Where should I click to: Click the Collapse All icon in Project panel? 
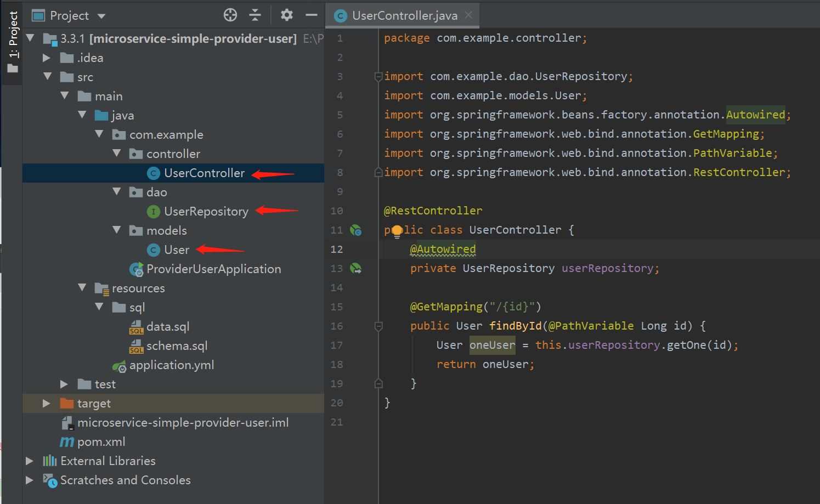point(255,15)
